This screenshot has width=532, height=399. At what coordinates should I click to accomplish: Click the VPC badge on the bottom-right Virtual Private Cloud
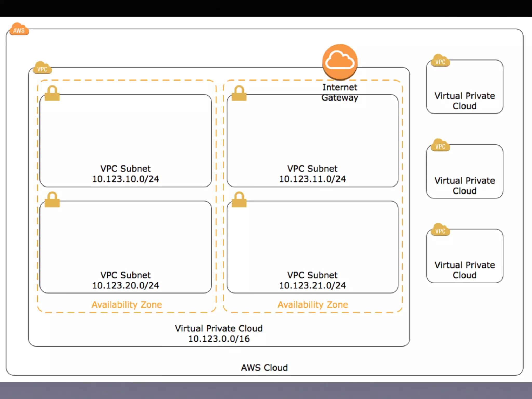(x=440, y=230)
